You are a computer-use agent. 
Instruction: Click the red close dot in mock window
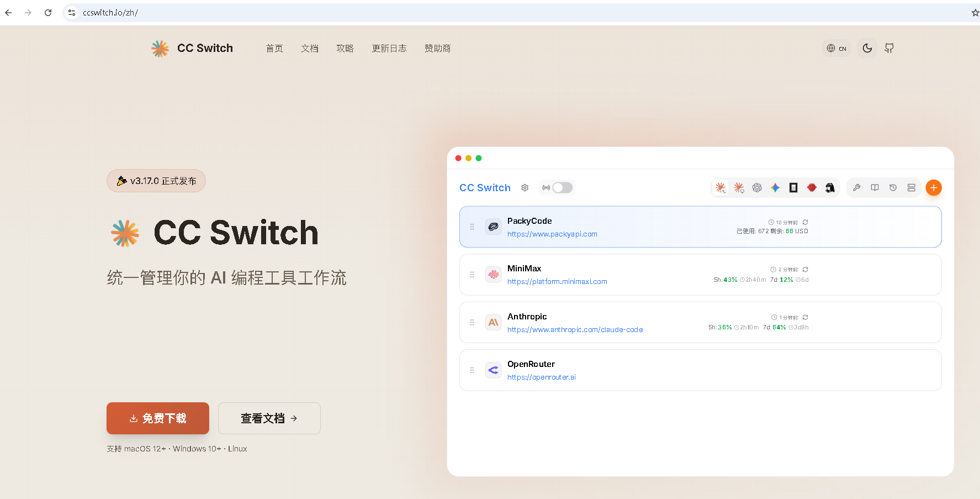coord(458,158)
